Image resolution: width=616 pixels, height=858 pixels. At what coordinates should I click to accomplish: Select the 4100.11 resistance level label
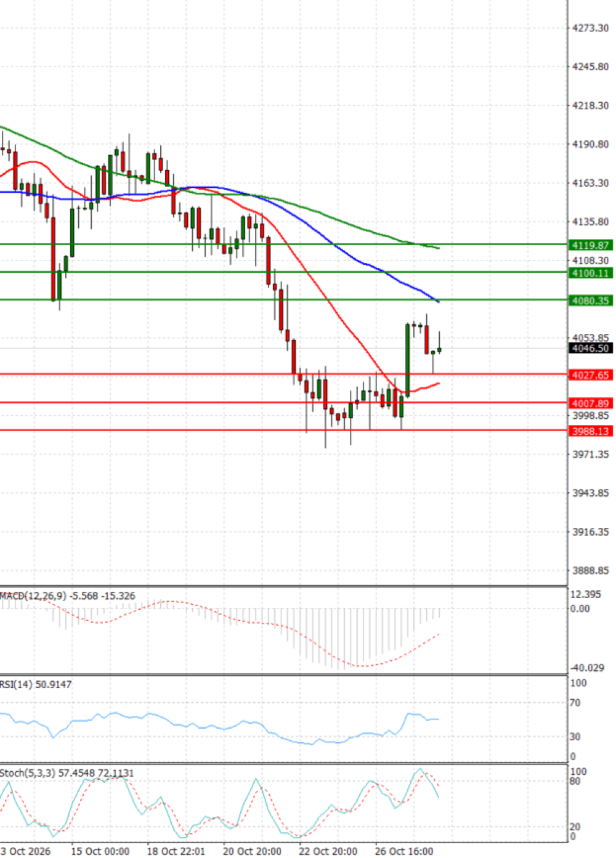click(x=590, y=273)
